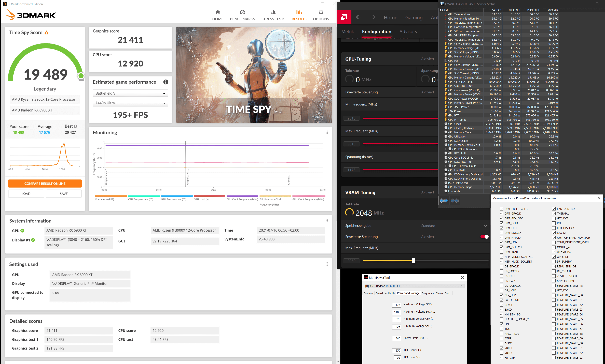Image resolution: width=605 pixels, height=364 pixels.
Task: Check the GFX_DCS feature box
Action: pyautogui.click(x=554, y=218)
